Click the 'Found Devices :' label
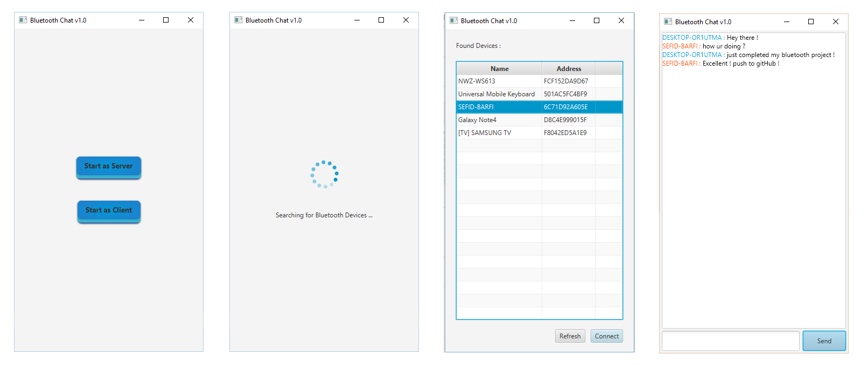Image resolution: width=868 pixels, height=368 pixels. [478, 46]
